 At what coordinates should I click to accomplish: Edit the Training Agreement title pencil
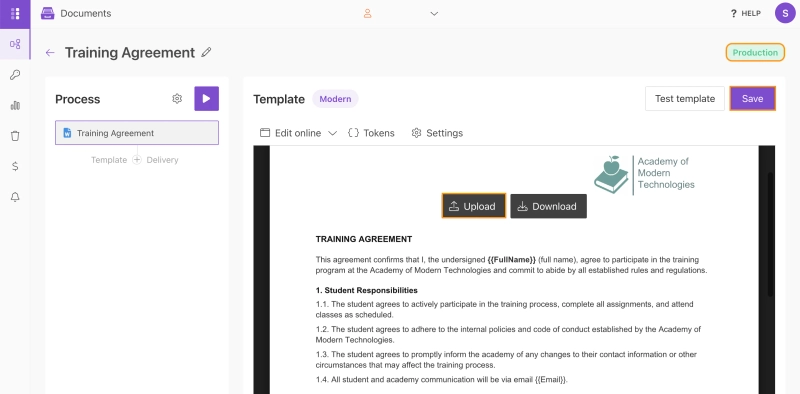(206, 52)
